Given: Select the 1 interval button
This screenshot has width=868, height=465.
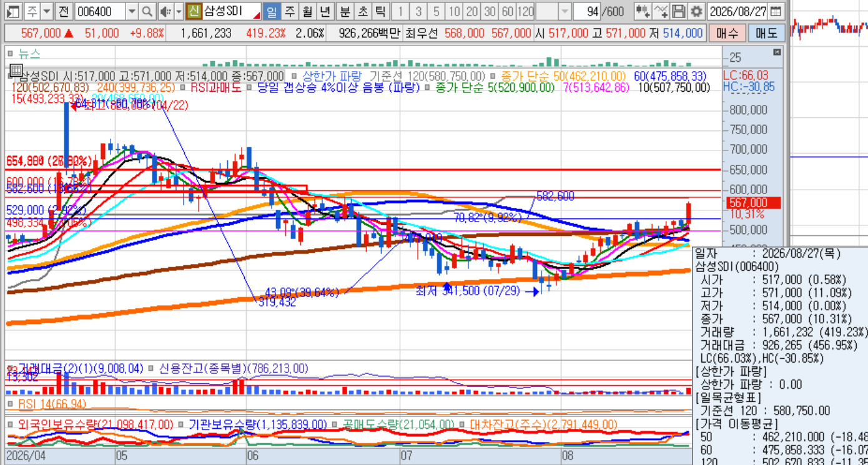Looking at the screenshot, I should click(400, 11).
